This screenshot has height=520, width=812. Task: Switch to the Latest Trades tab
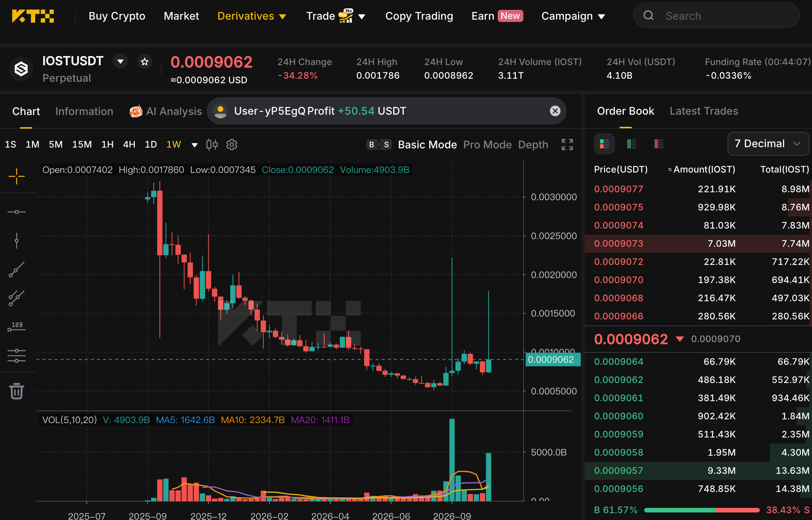pos(704,111)
